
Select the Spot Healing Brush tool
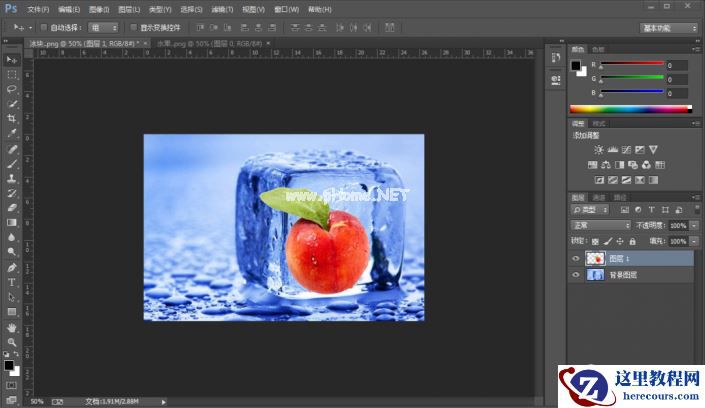coord(12,149)
